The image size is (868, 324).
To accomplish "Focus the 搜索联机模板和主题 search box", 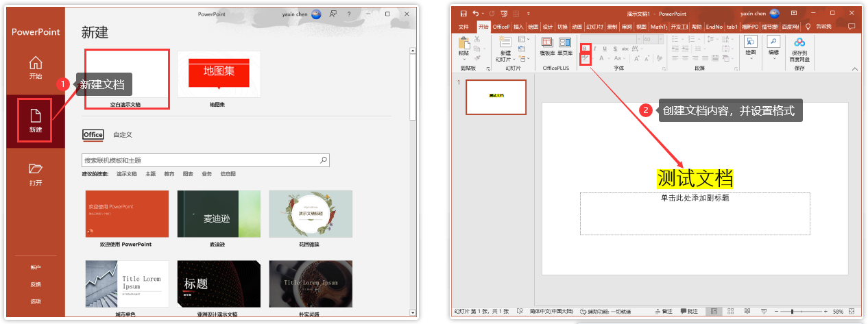I will coord(206,160).
